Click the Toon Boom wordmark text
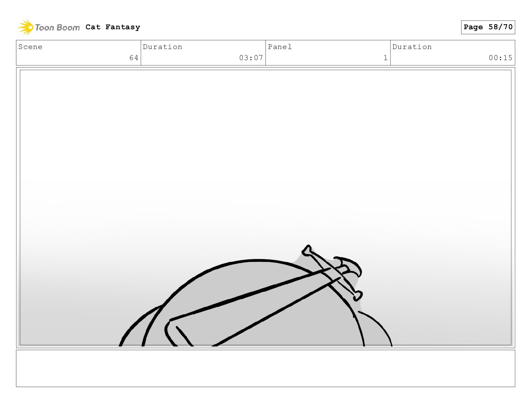532x411 pixels. tap(57, 28)
